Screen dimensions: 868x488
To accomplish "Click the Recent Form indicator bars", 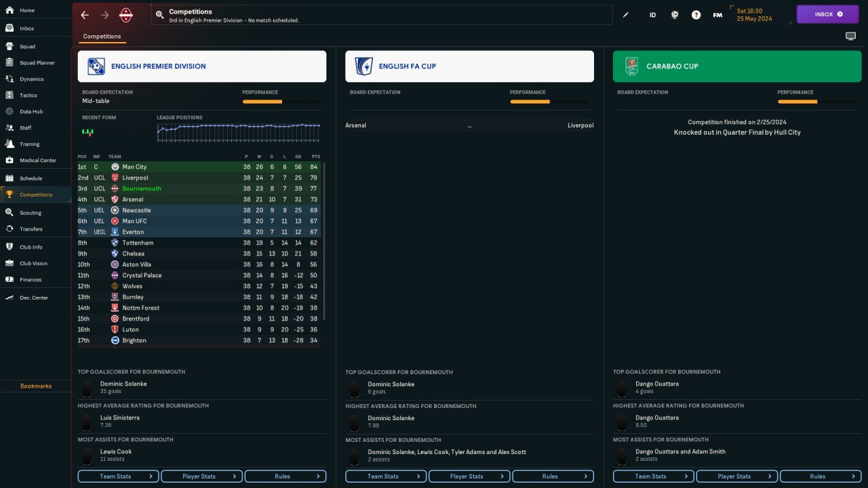I will click(x=87, y=131).
